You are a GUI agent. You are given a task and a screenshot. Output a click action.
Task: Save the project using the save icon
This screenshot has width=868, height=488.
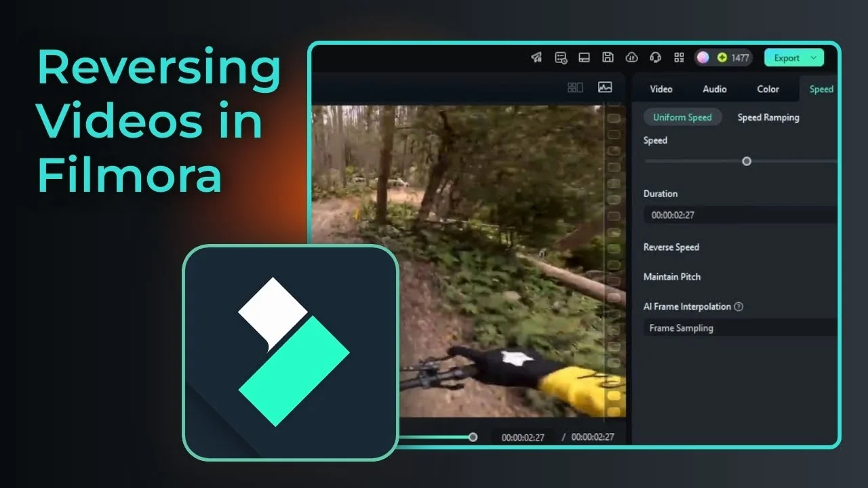click(608, 58)
